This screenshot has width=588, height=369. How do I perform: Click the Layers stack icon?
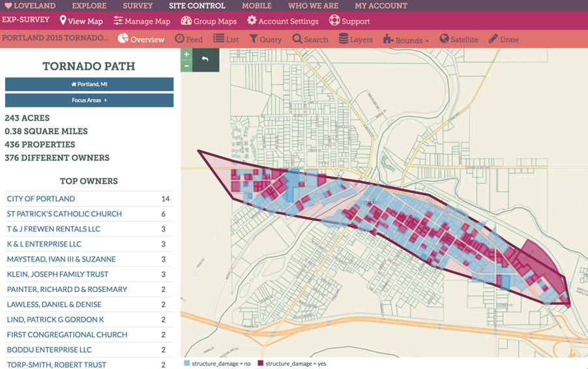point(343,38)
